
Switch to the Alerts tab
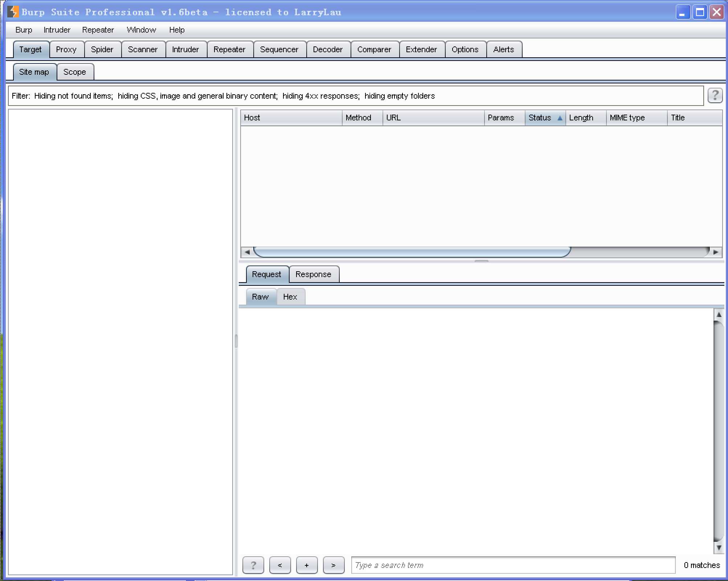pyautogui.click(x=504, y=49)
